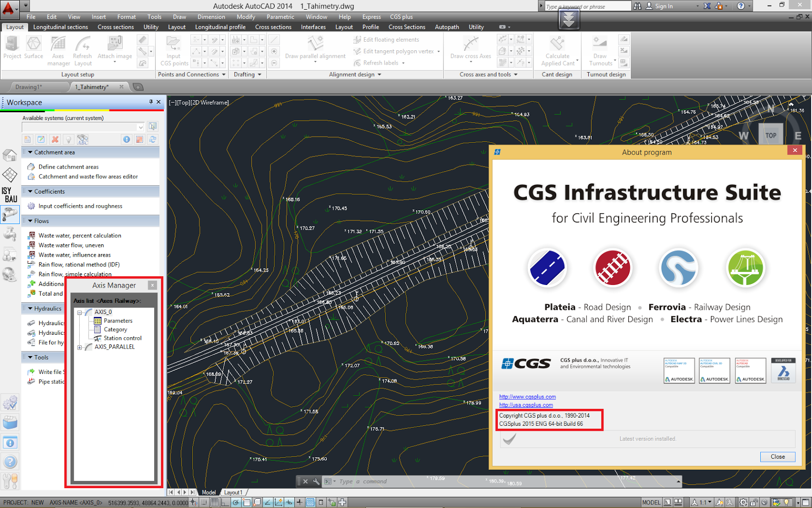
Task: Open the http://usa.cgsplus.com link
Action: [x=526, y=405]
